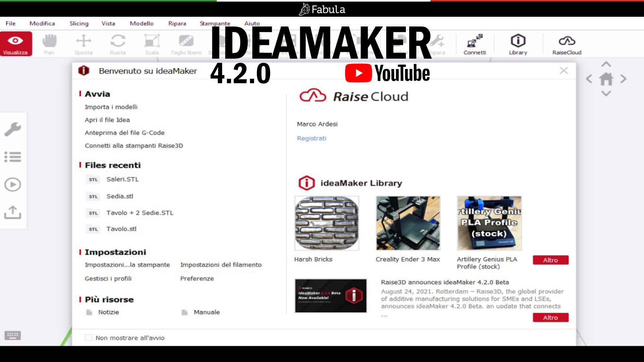The height and width of the screenshot is (362, 644).
Task: Open the wrench settings sidebar icon
Action: [13, 129]
